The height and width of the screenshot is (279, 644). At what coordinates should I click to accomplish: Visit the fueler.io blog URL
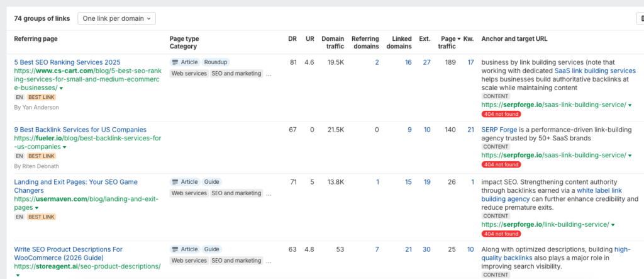[87, 143]
